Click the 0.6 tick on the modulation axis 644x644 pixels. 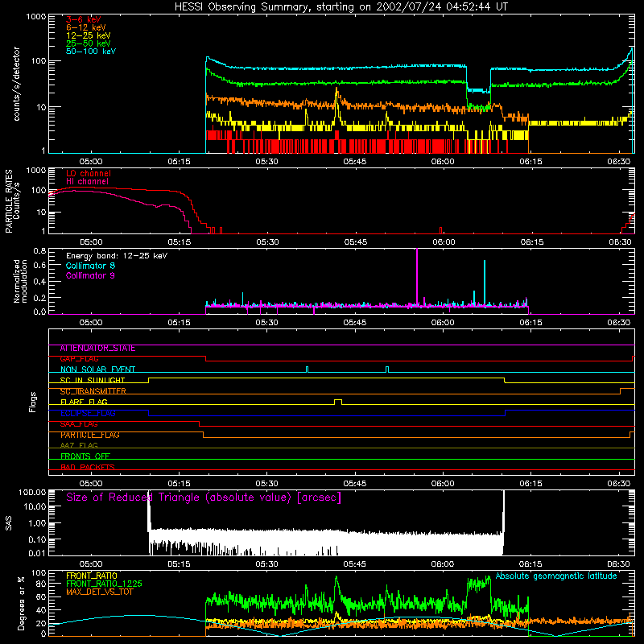39,266
